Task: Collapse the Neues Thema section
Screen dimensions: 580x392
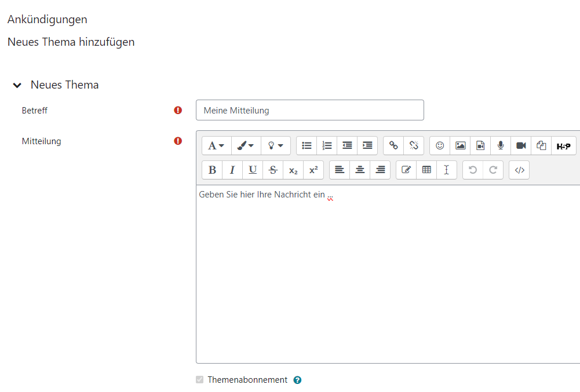Action: pos(17,85)
